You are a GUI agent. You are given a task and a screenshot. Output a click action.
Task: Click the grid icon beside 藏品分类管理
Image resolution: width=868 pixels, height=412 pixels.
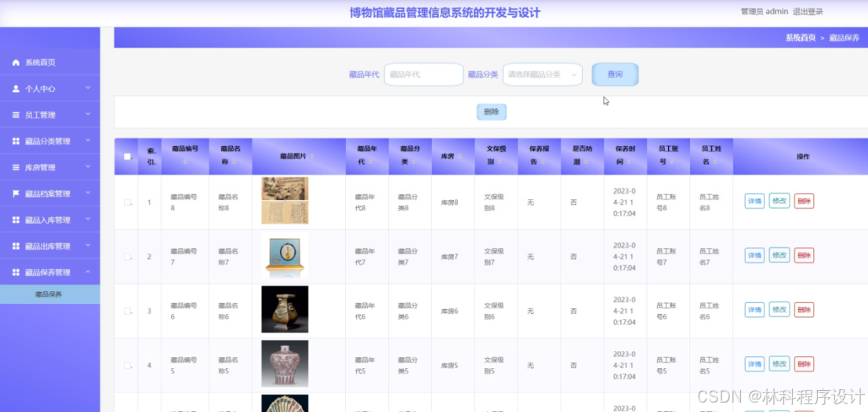tap(16, 141)
